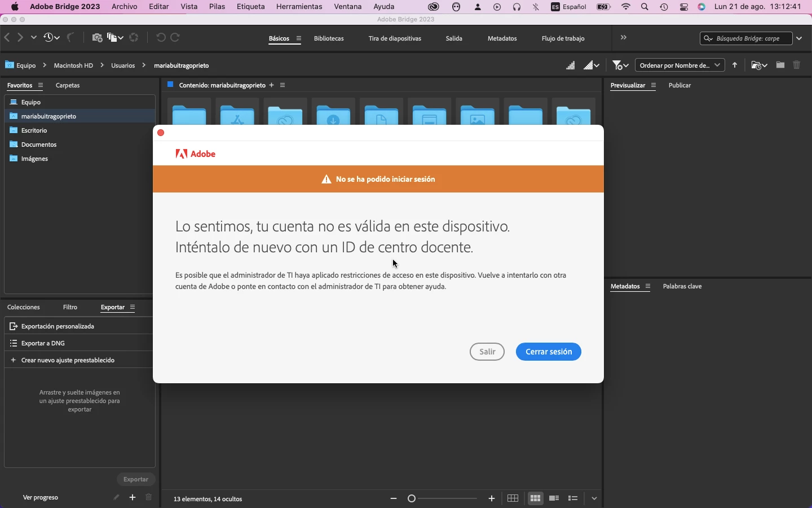Open the refine stacked-pages icon
The height and width of the screenshot is (508, 812).
pos(115,38)
